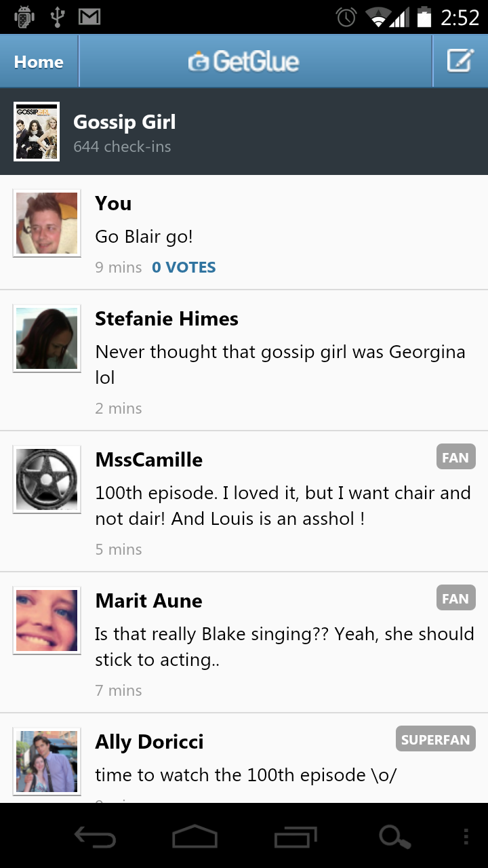The height and width of the screenshot is (868, 488).
Task: Tap the GetGlue logo
Action: point(244,62)
